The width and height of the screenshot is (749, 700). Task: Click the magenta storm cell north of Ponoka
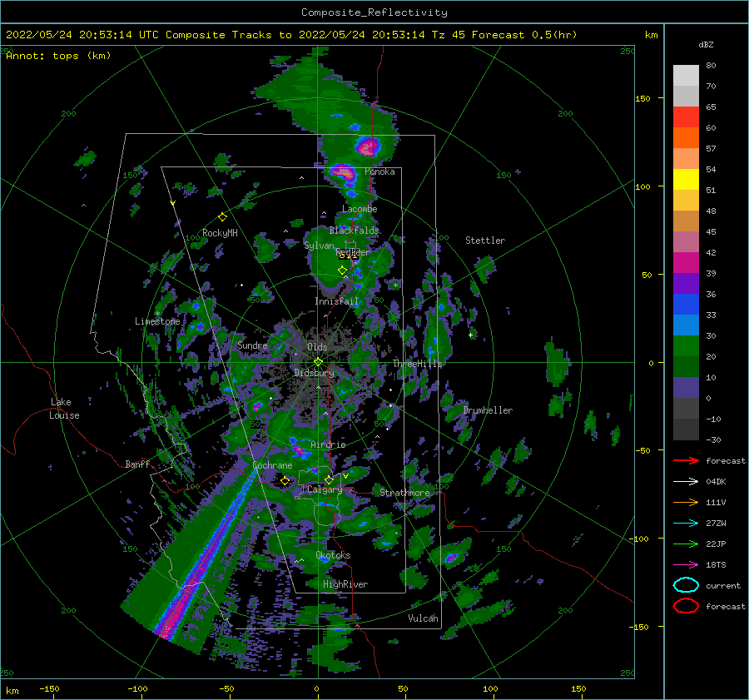point(367,146)
